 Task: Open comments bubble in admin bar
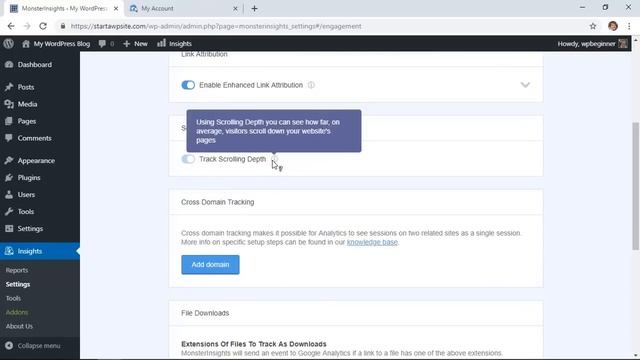tap(102, 44)
